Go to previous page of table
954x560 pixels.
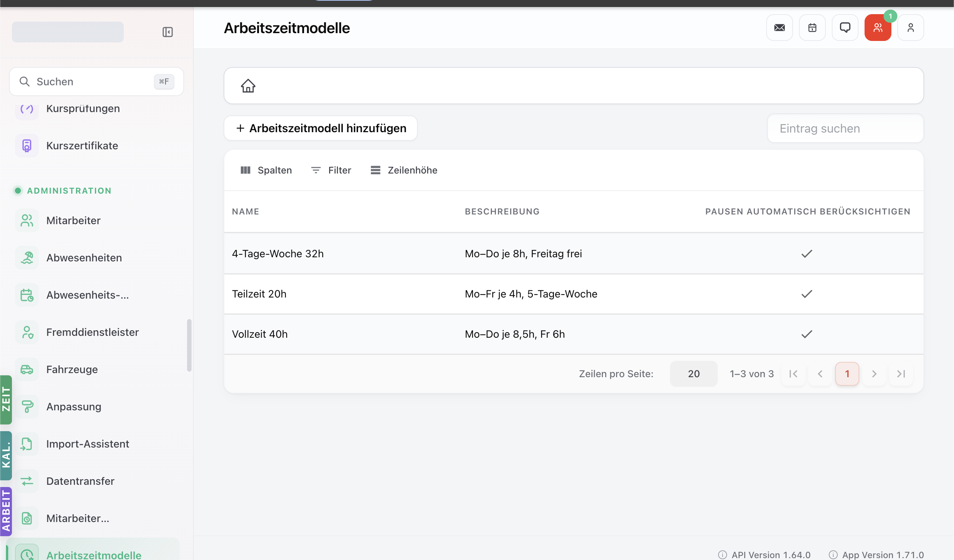(x=819, y=374)
